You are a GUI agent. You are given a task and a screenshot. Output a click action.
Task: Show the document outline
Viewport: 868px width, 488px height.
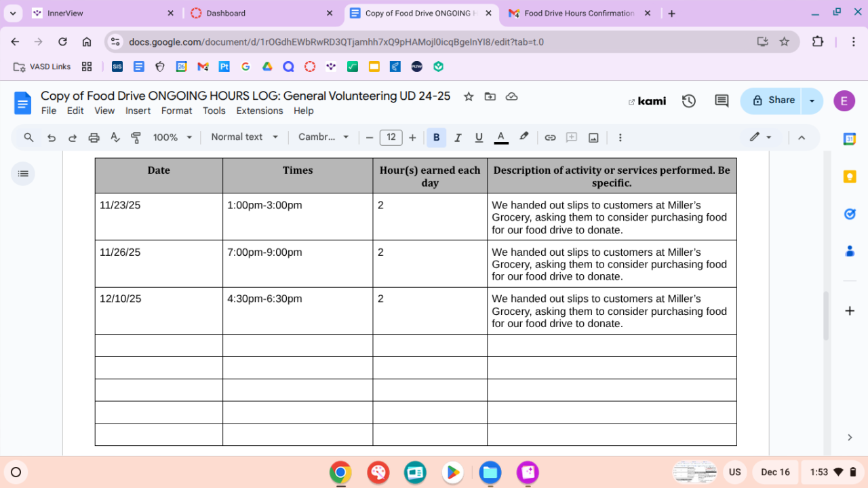23,174
